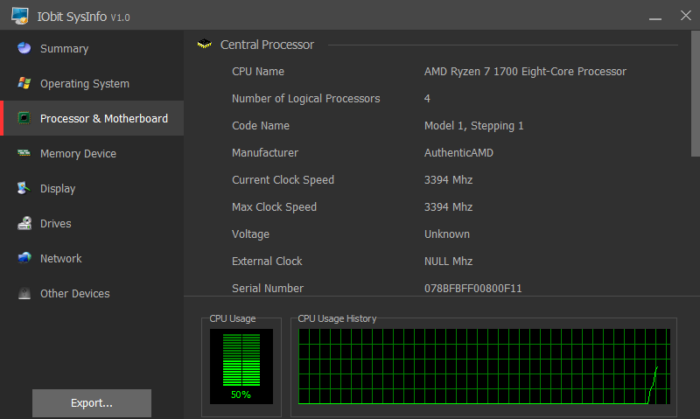Click the CPU Usage History graph

[x=484, y=366]
